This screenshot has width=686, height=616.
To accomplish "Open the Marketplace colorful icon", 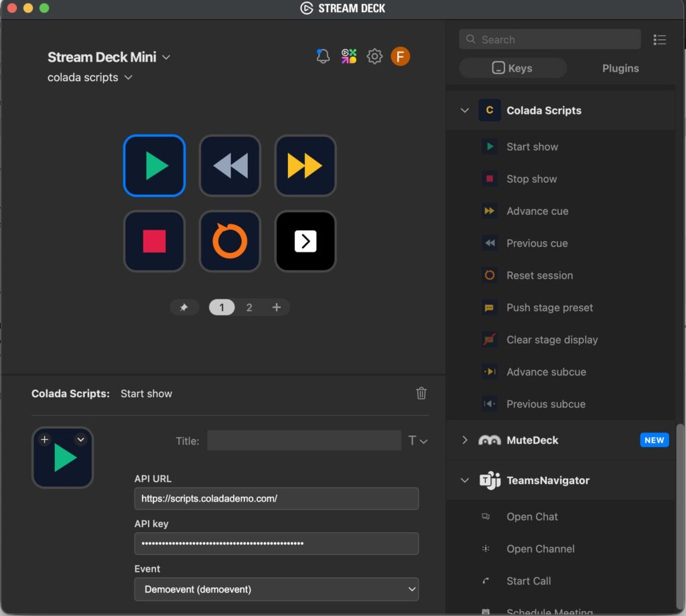I will pos(348,56).
